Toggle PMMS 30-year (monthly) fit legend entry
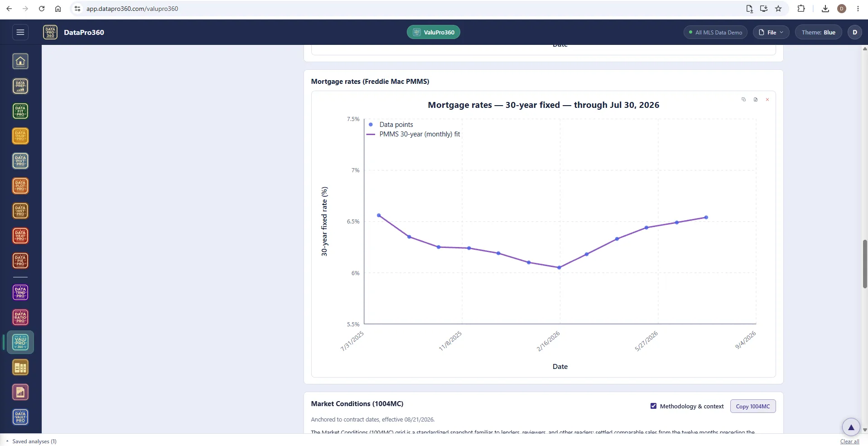868x446 pixels. (x=414, y=134)
